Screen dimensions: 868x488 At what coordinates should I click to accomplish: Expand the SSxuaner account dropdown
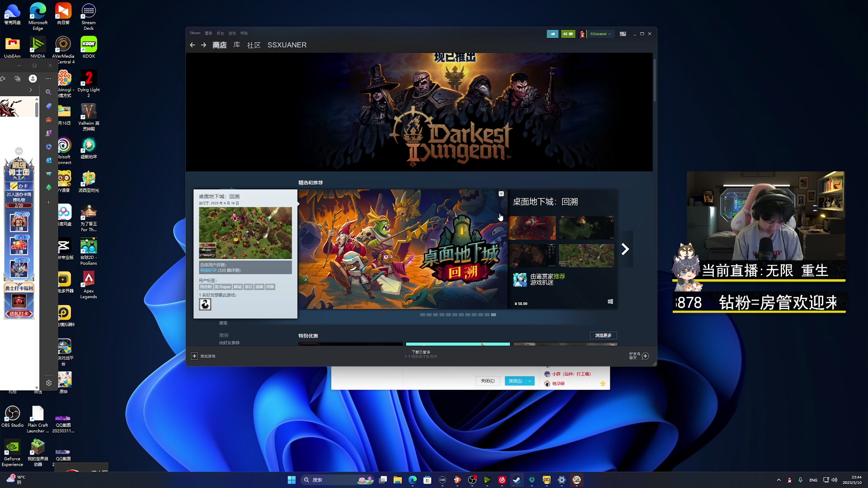601,34
